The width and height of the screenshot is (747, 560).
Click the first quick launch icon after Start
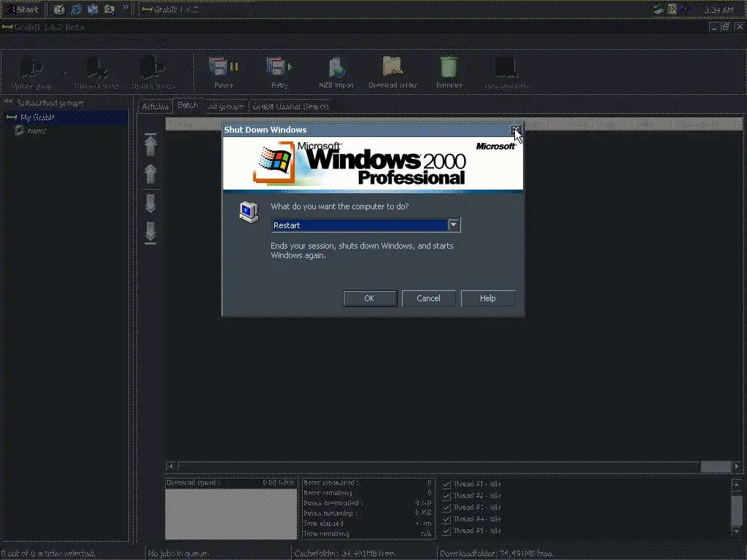point(59,9)
